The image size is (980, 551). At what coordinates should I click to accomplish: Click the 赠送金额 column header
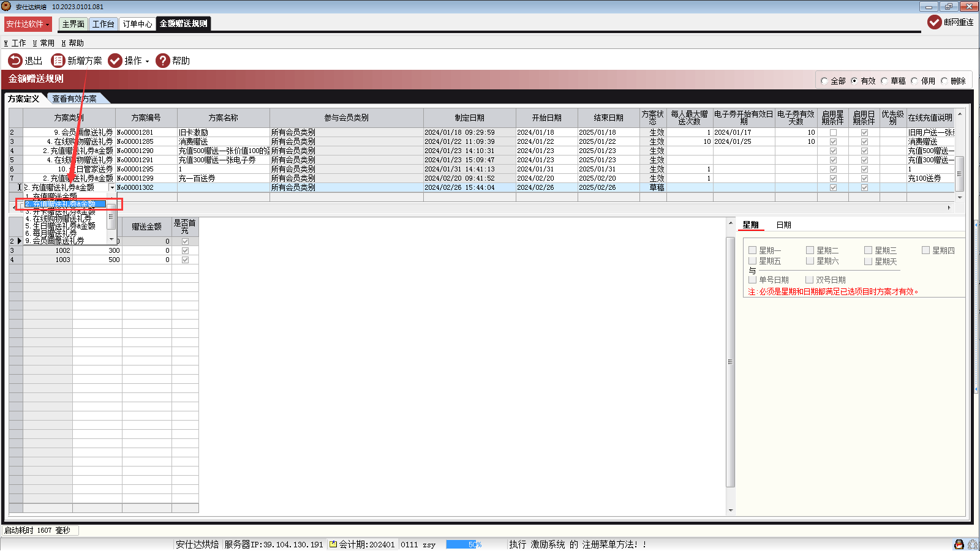click(147, 227)
